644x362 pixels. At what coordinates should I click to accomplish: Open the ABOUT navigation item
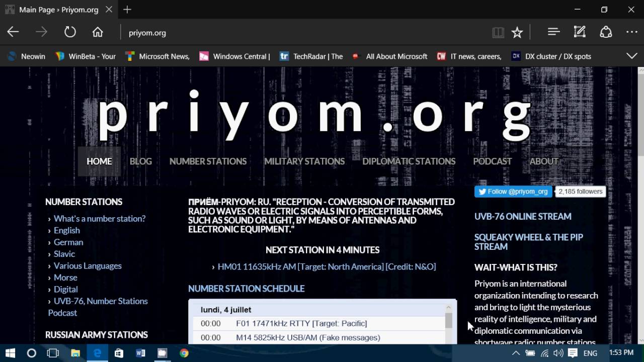(544, 161)
